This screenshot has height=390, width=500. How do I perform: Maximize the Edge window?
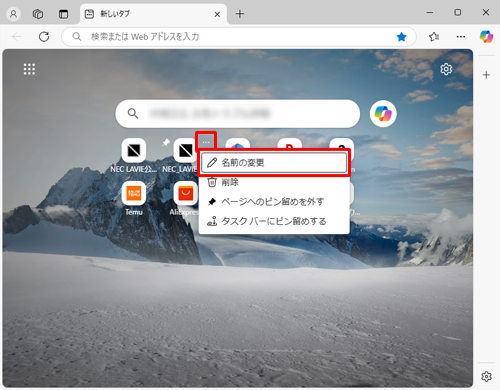pos(458,13)
